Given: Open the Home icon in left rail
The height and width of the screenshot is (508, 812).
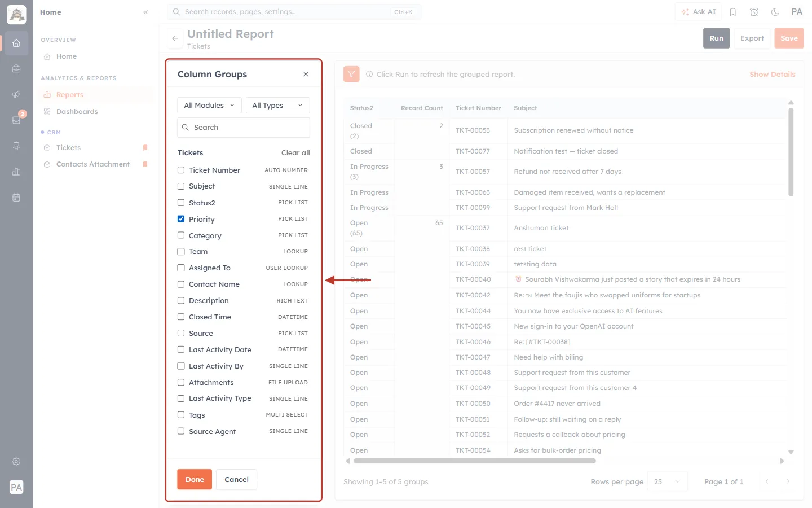Looking at the screenshot, I should click(x=16, y=43).
